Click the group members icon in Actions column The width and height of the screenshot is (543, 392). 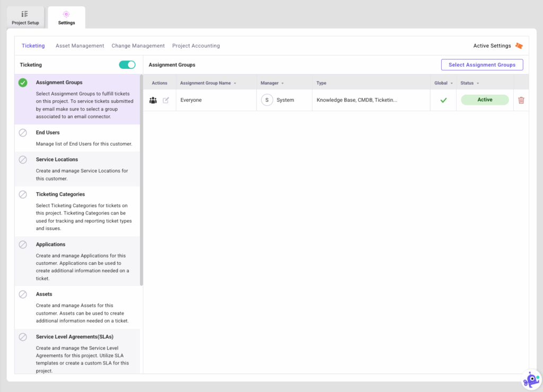153,100
